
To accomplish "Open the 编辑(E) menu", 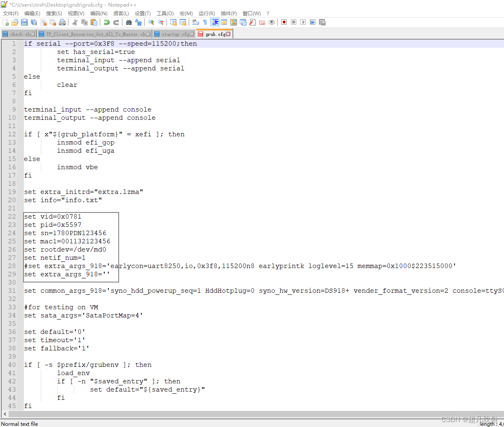I will point(32,14).
